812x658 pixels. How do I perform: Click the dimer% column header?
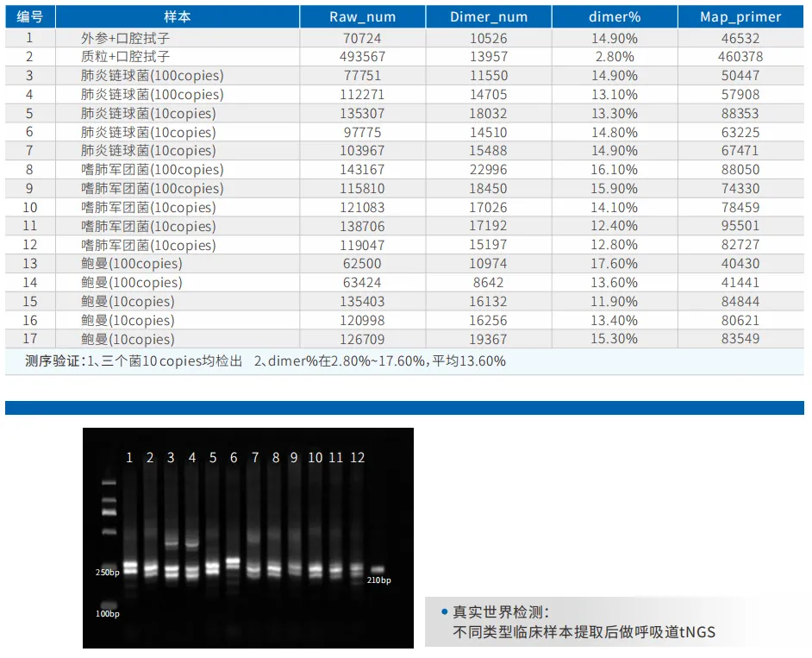click(x=613, y=16)
